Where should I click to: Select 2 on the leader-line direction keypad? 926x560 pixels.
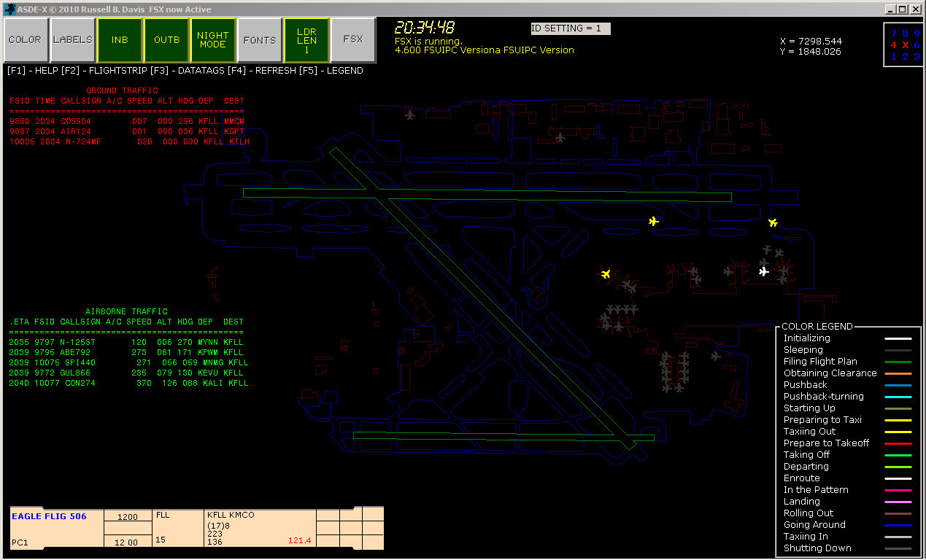[x=906, y=56]
